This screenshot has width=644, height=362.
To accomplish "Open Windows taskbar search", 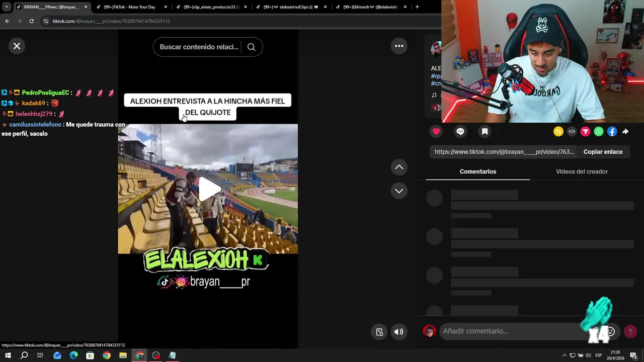I will click(x=24, y=355).
